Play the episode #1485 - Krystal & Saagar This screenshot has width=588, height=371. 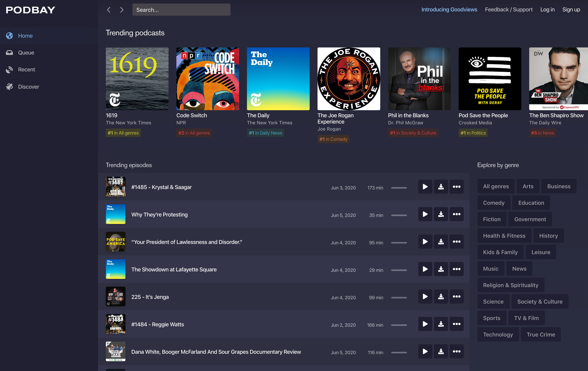(425, 187)
